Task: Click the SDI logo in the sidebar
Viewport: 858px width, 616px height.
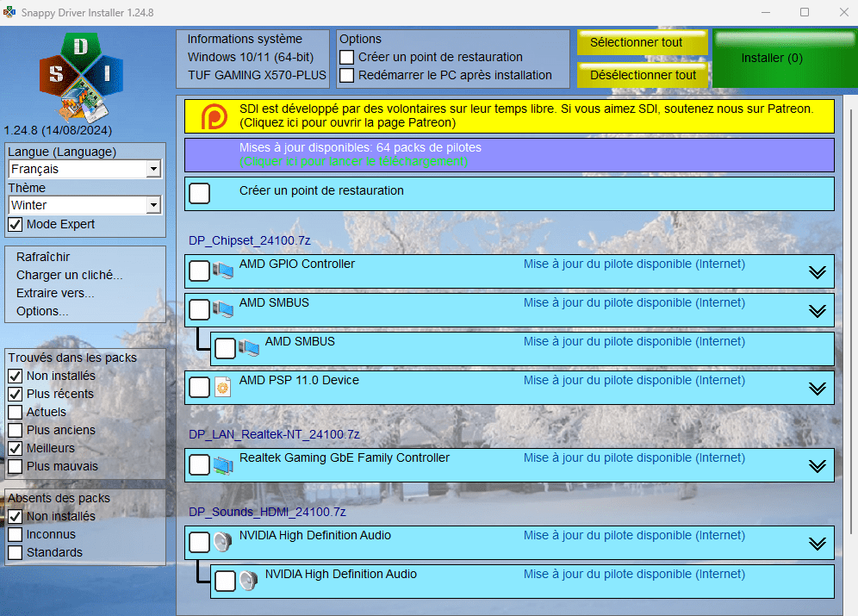Action: point(78,77)
